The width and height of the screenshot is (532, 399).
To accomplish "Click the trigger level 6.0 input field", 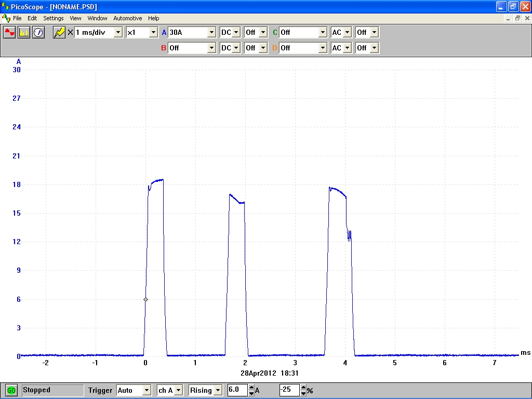I will click(237, 390).
